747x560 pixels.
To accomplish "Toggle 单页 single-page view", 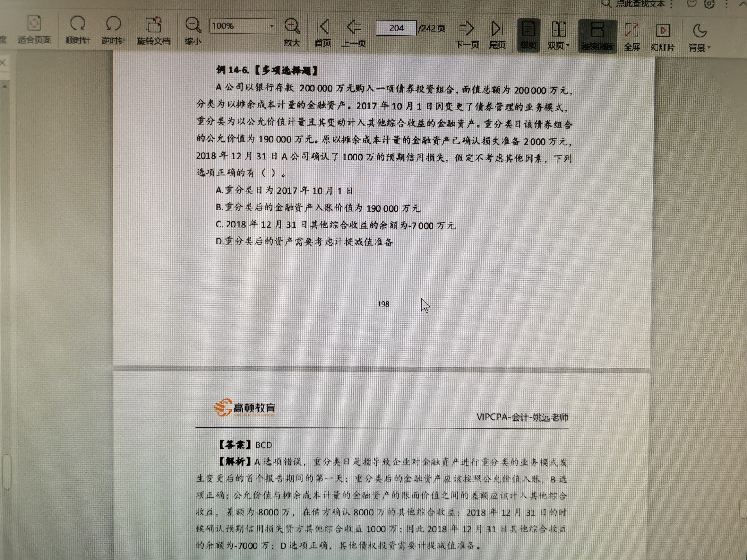I will coord(529,35).
